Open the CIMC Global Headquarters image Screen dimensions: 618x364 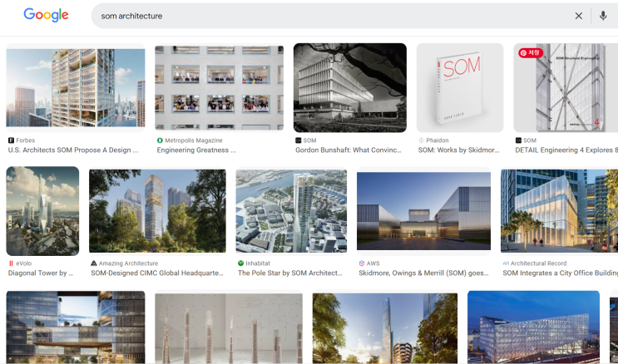158,211
